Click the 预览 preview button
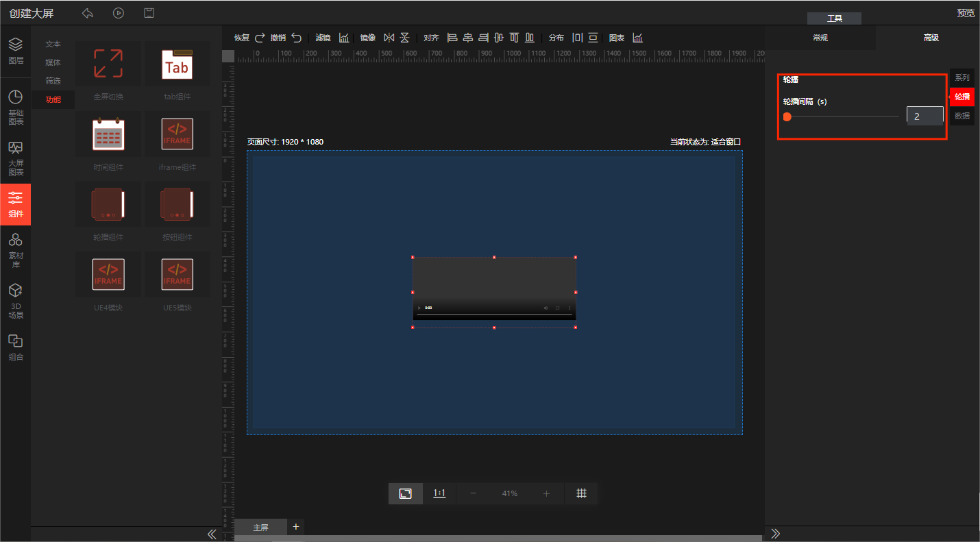 click(x=965, y=13)
